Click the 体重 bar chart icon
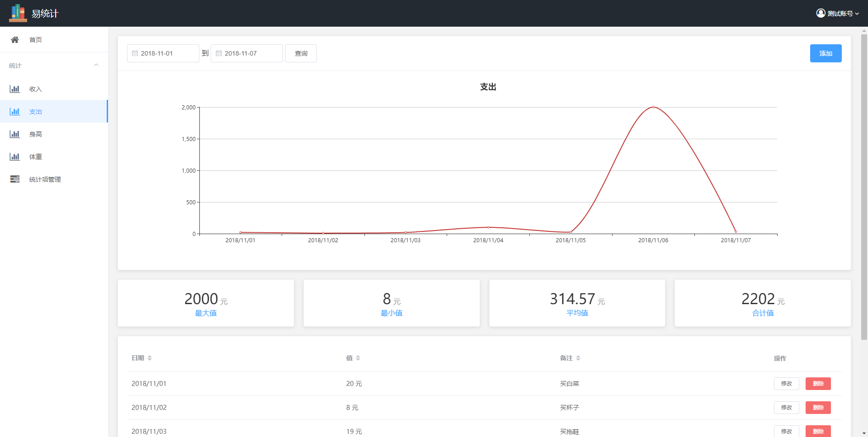 coord(15,157)
